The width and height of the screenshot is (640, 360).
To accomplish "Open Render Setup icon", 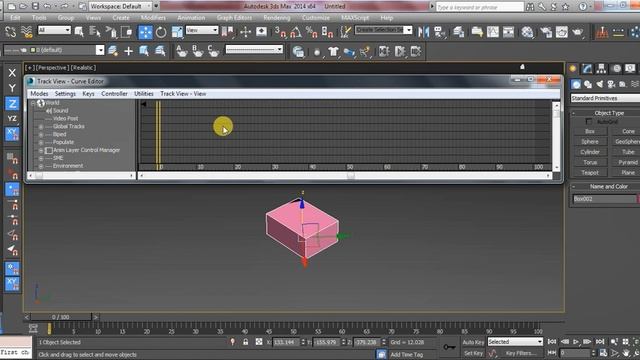I will pyautogui.click(x=546, y=32).
